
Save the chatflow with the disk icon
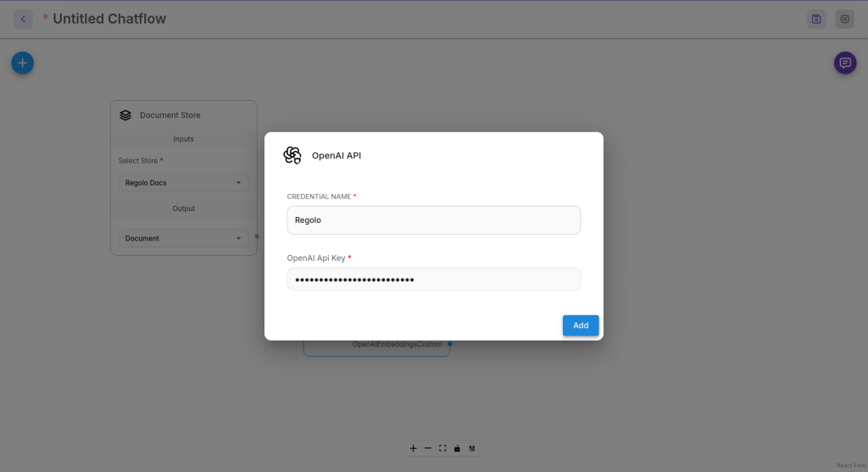[816, 19]
